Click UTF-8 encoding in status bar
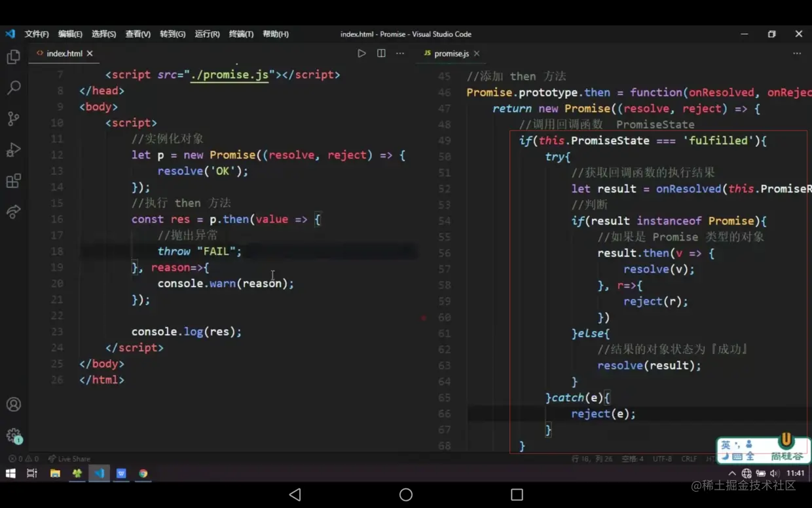This screenshot has height=508, width=812. (663, 459)
